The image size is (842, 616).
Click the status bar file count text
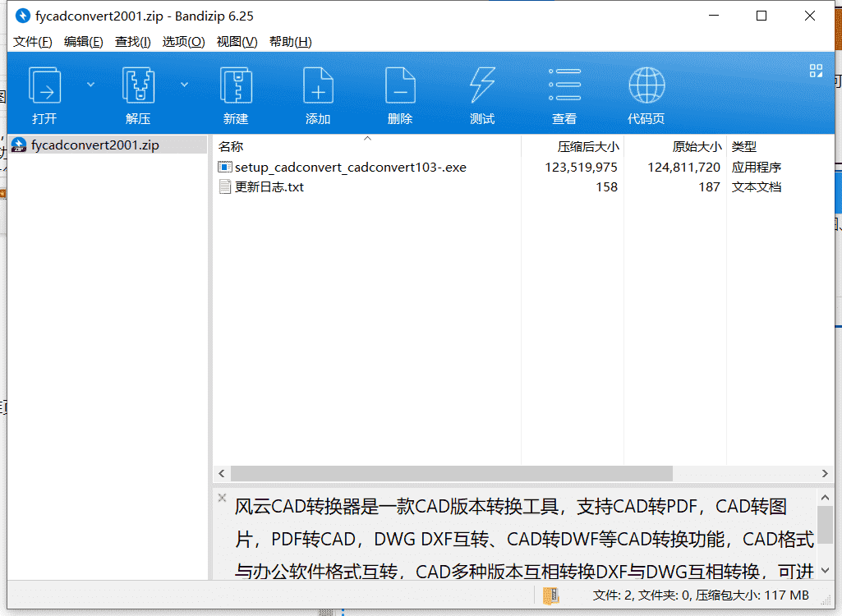pyautogui.click(x=700, y=595)
